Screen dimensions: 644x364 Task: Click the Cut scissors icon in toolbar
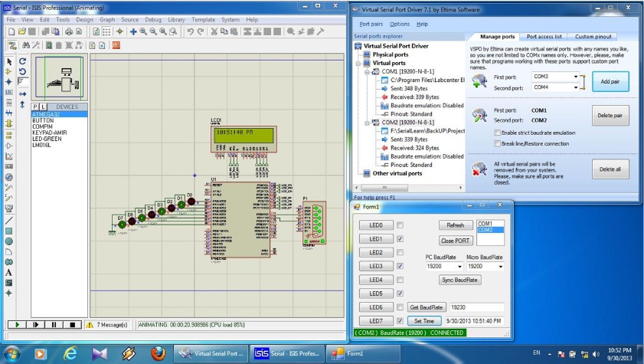click(x=214, y=32)
